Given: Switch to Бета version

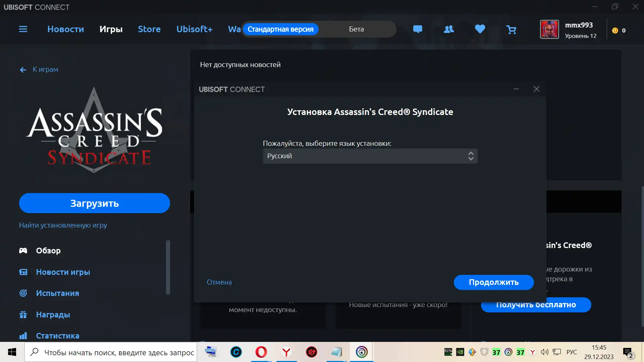Looking at the screenshot, I should click(x=356, y=29).
